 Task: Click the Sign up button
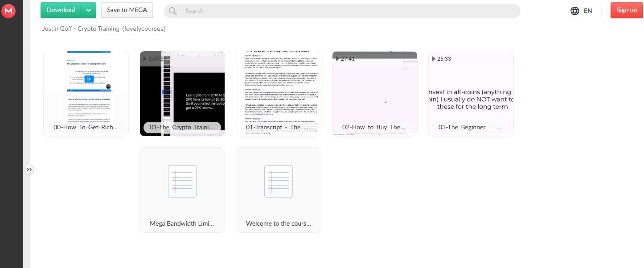coord(626,10)
